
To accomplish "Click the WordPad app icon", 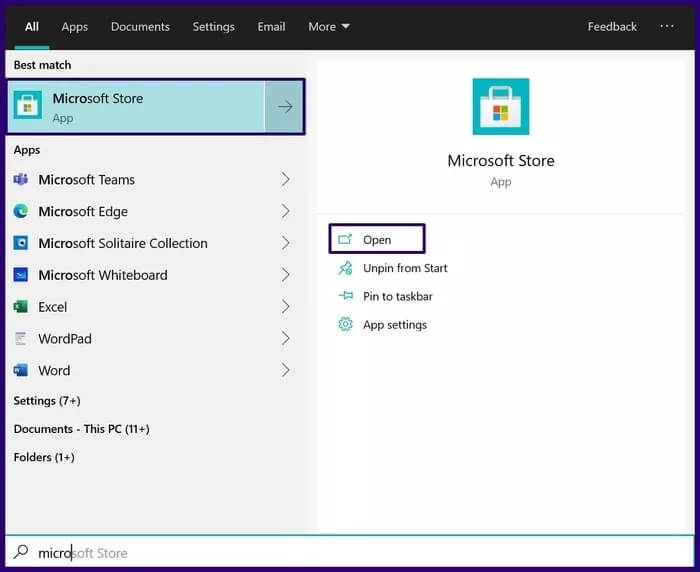I will point(21,338).
